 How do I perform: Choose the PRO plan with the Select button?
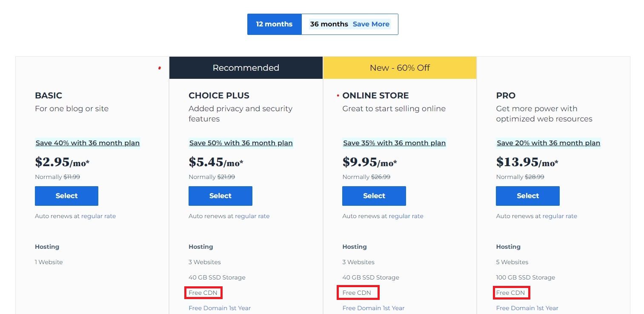[x=527, y=196]
